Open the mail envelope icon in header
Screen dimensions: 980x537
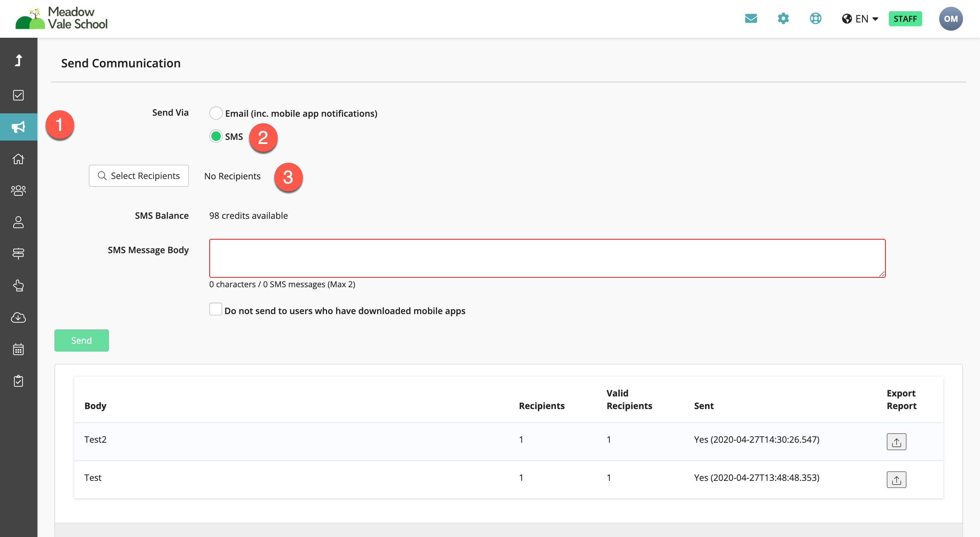pyautogui.click(x=751, y=18)
